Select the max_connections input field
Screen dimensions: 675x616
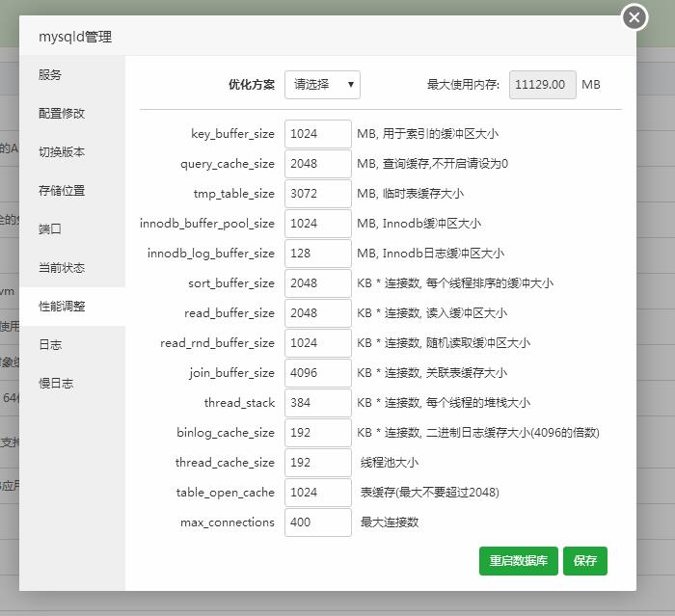[317, 522]
